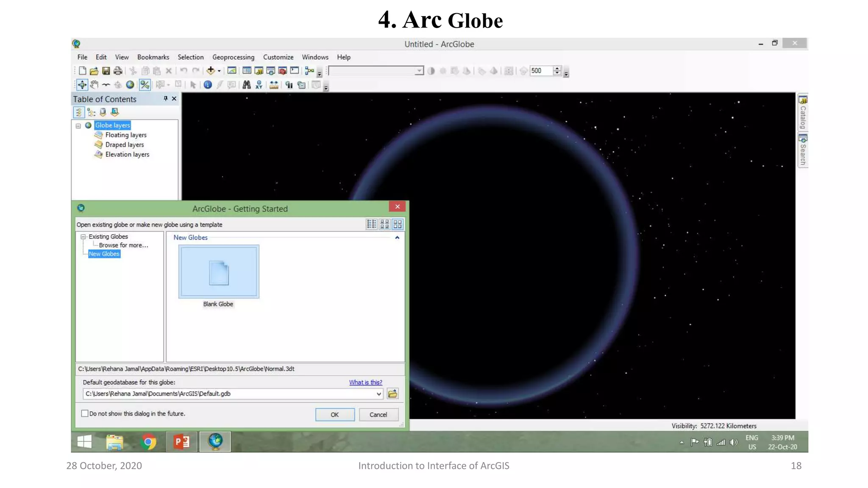Open the Customize menu
Viewport: 868px width, 488px height.
click(278, 57)
